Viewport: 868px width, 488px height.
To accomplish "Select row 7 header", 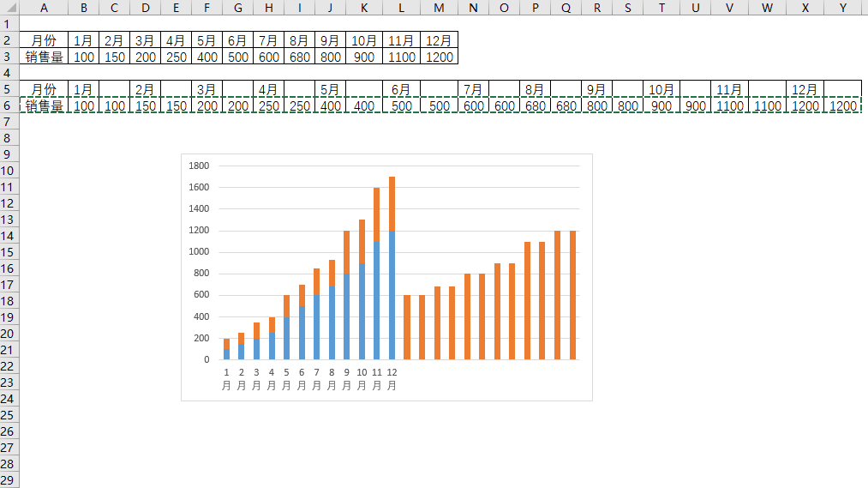I will (9, 121).
